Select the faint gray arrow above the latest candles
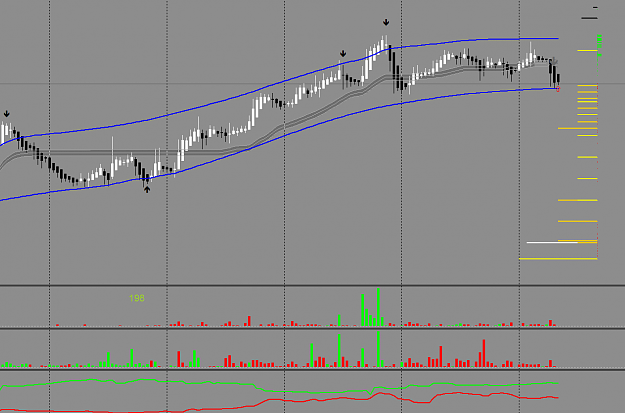The width and height of the screenshot is (625, 413). [554, 61]
